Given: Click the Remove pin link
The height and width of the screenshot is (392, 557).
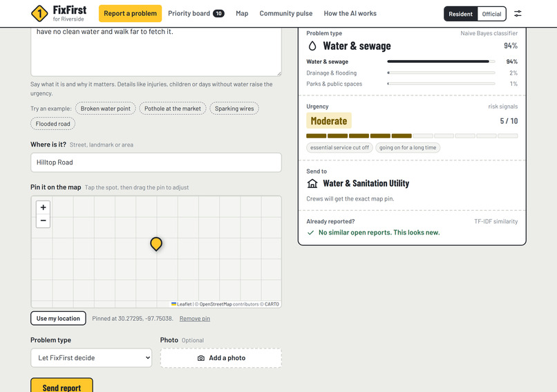Looking at the screenshot, I should tap(195, 319).
